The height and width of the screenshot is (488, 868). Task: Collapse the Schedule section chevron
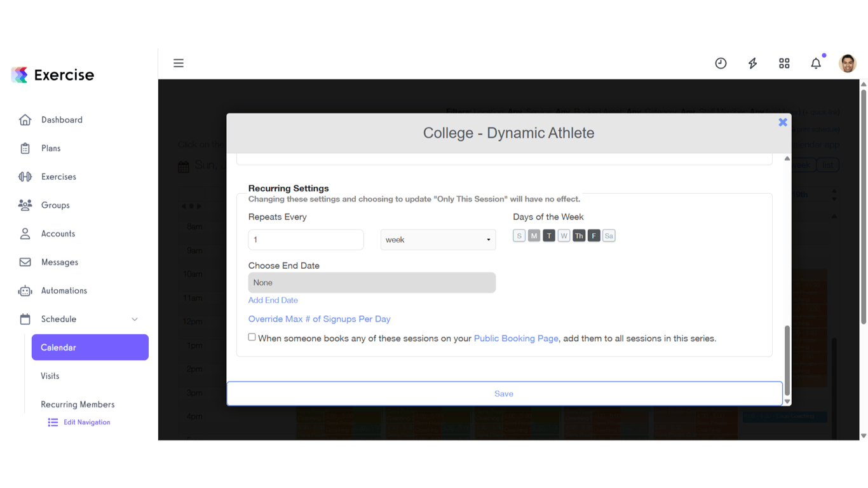pyautogui.click(x=134, y=319)
